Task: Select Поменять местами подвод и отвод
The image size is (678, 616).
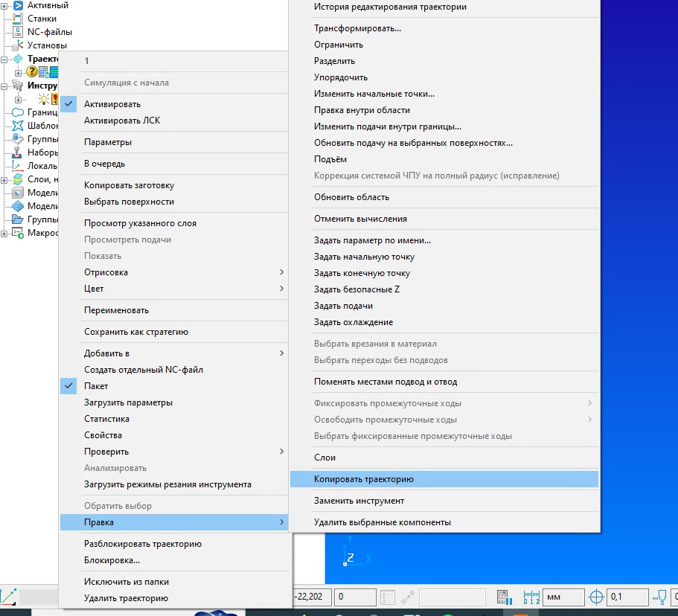Action: click(x=444, y=382)
